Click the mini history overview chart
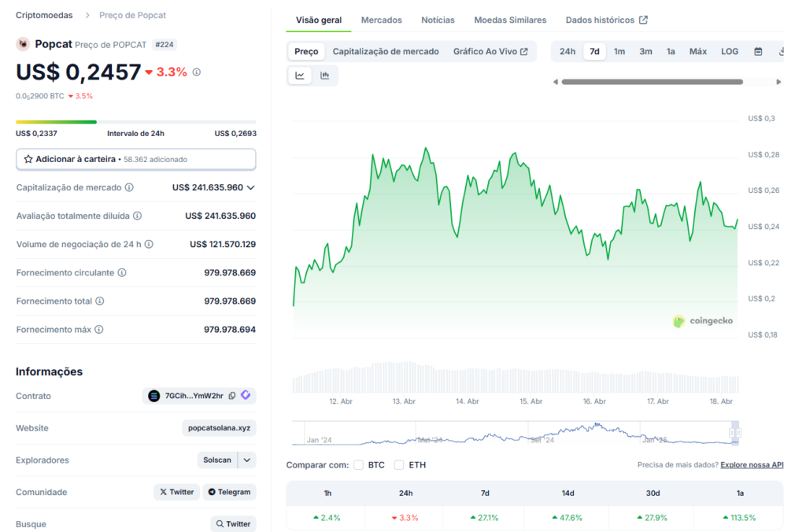This screenshot has height=532, width=806. coord(514,433)
